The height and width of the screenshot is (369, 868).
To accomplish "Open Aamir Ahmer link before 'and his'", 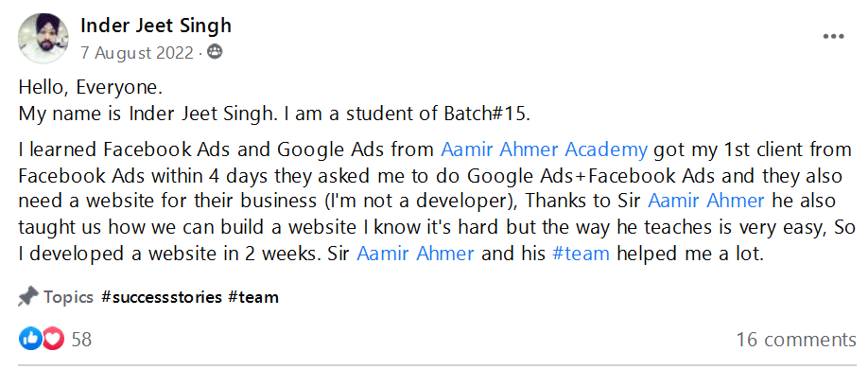I will coord(415,254).
